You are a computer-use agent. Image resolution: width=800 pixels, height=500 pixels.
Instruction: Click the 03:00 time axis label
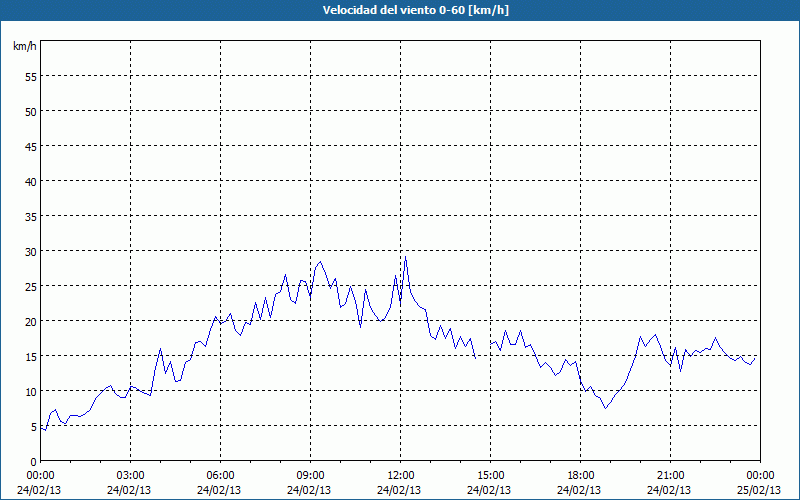pos(131,476)
